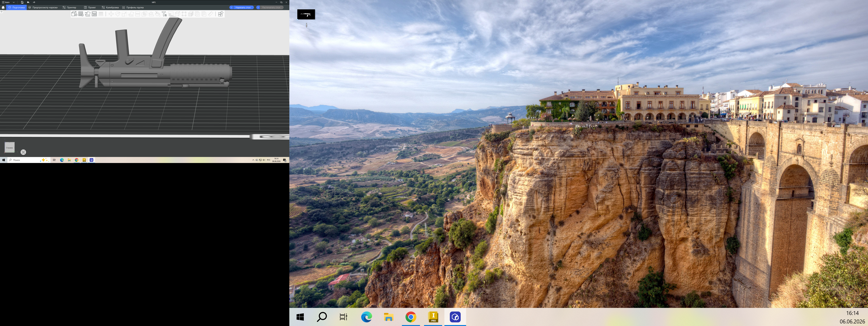Expand the 'Файл' menu dropdown arrow
The width and height of the screenshot is (868, 326).
tap(14, 2)
